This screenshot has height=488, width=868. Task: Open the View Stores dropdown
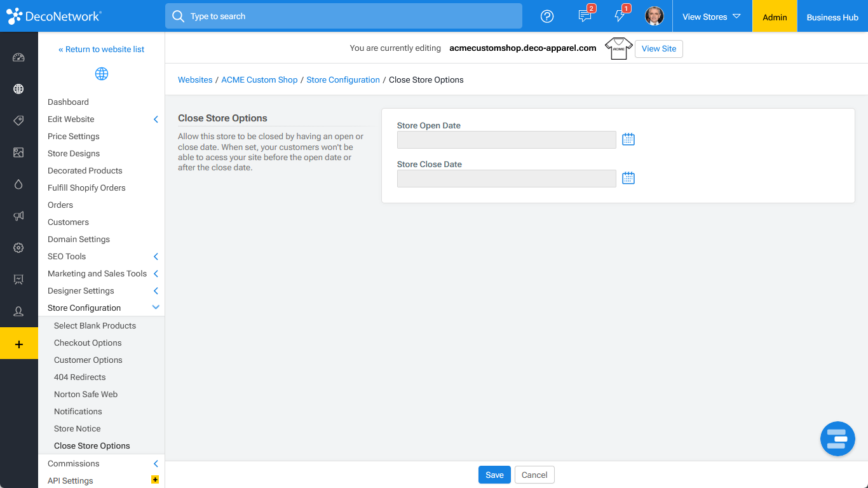(x=711, y=17)
